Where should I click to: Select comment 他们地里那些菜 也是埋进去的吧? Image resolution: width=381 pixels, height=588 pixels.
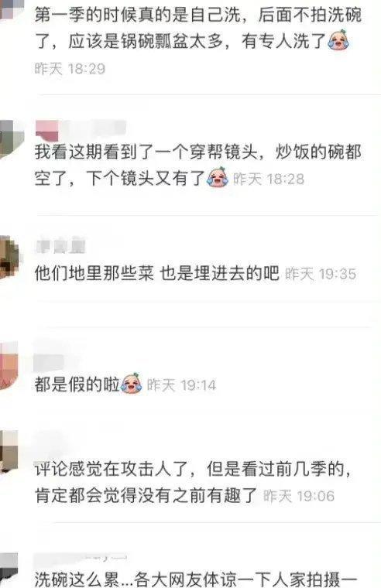(x=157, y=273)
